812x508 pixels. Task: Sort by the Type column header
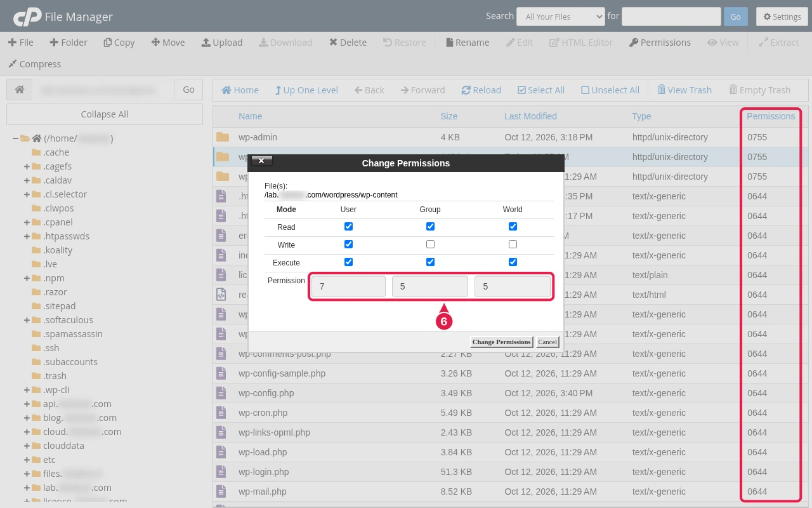641,116
